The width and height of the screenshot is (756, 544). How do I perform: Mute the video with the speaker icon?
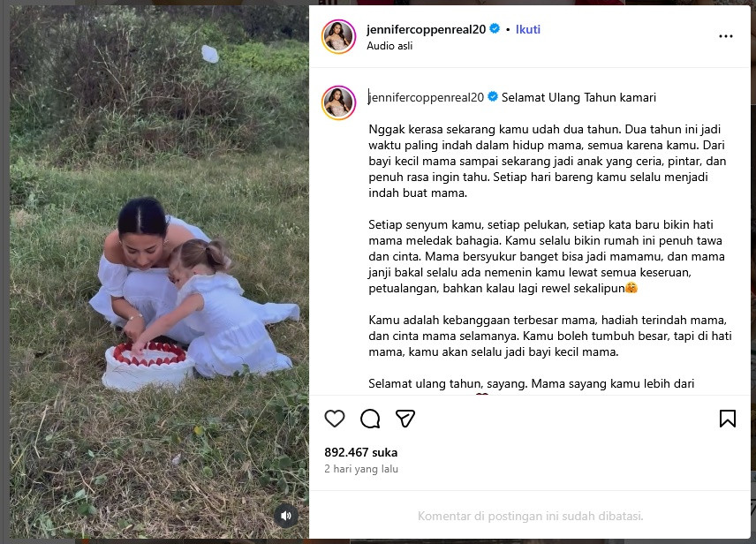(286, 516)
